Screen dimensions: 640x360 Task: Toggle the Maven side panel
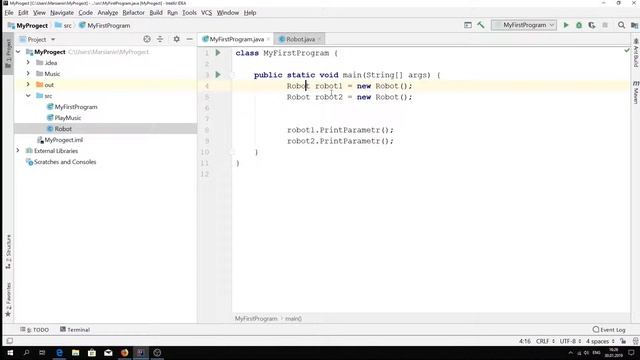click(x=636, y=92)
